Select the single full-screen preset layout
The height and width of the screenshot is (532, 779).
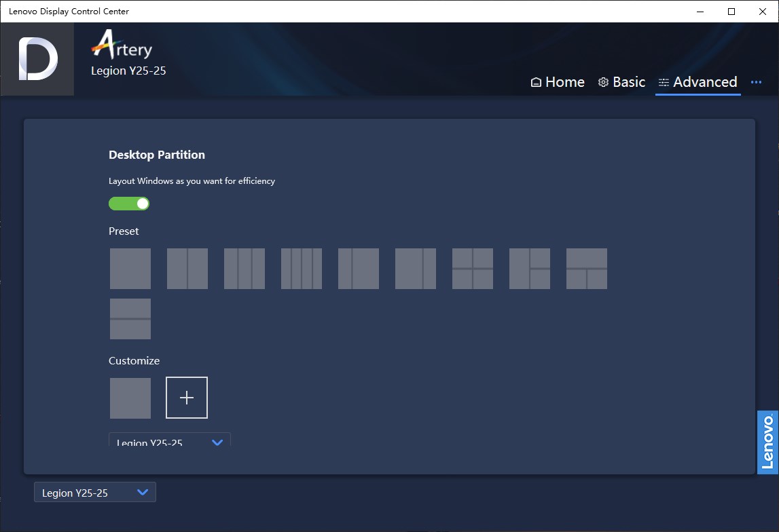click(130, 269)
